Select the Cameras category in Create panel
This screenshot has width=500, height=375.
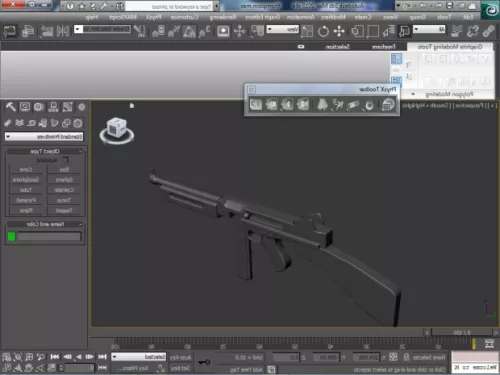43,123
